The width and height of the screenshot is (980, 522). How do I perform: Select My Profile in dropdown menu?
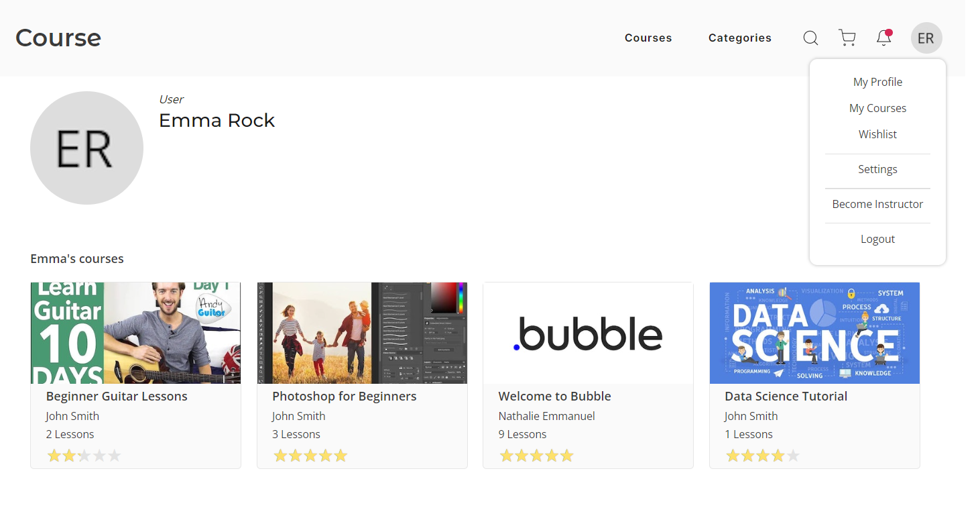click(877, 82)
